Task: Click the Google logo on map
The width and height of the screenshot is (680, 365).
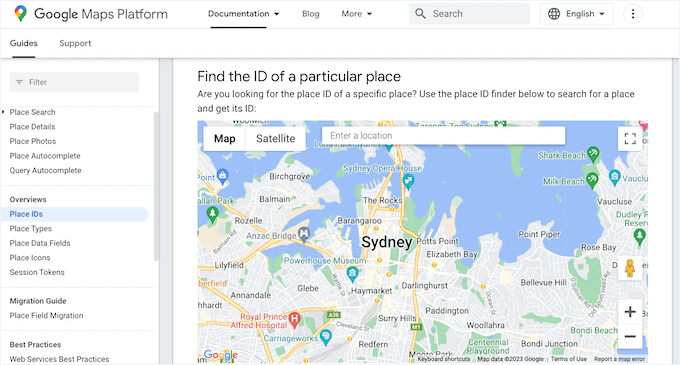Action: pos(221,355)
